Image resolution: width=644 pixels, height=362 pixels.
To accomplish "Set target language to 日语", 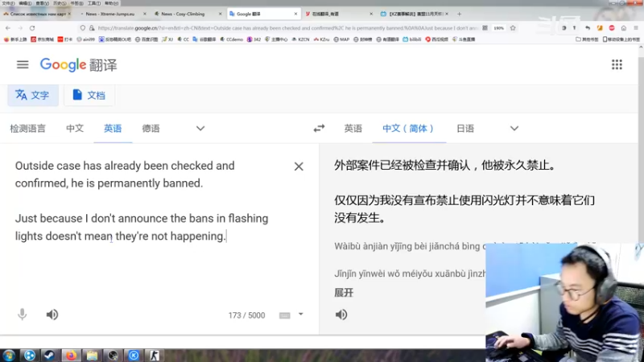I will coord(465,129).
